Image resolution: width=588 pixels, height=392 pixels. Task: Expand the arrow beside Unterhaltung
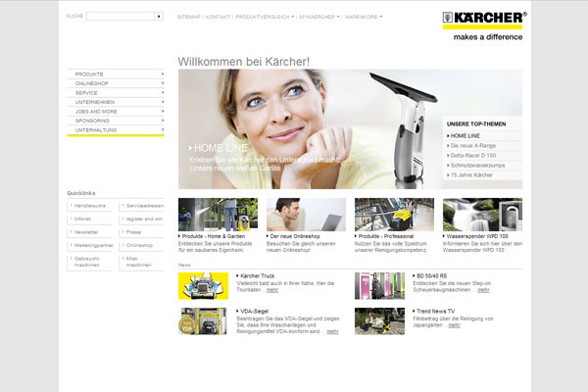[163, 129]
